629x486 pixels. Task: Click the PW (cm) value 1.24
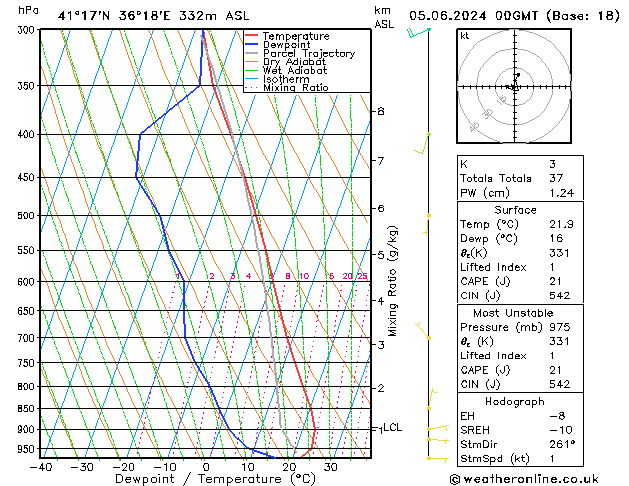tap(562, 193)
